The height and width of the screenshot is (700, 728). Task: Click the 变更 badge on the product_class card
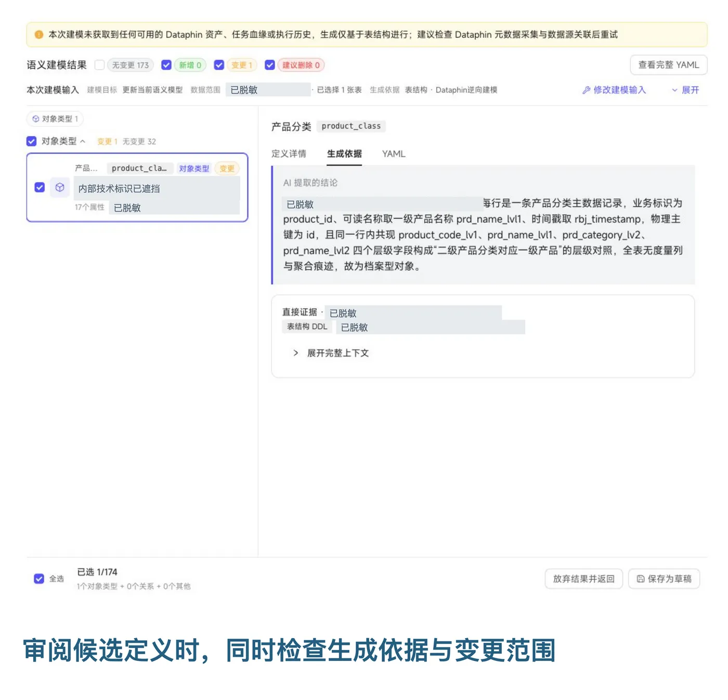227,168
